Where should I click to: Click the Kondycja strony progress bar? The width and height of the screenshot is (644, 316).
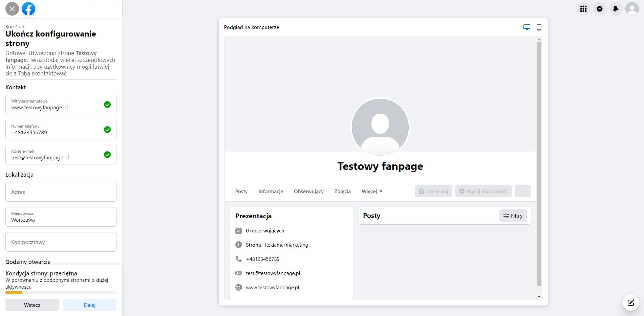pyautogui.click(x=61, y=293)
